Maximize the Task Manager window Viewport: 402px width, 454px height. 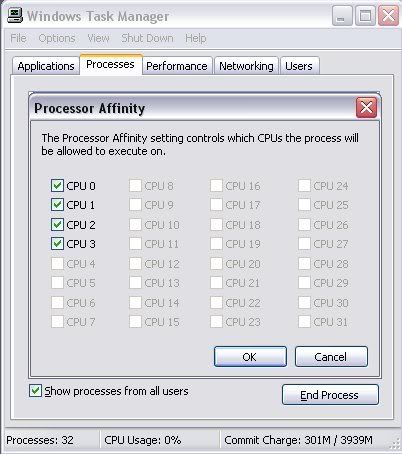click(365, 15)
